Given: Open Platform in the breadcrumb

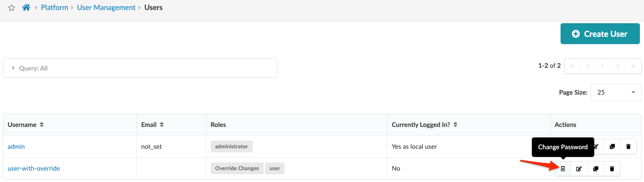Looking at the screenshot, I should pyautogui.click(x=54, y=7).
